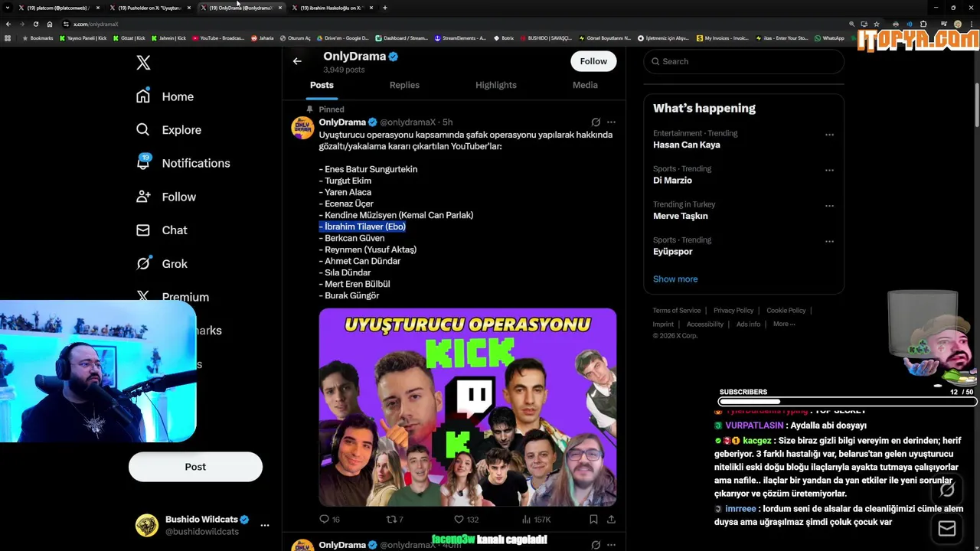Switch to the Replies tab
The height and width of the screenshot is (551, 980).
(404, 85)
